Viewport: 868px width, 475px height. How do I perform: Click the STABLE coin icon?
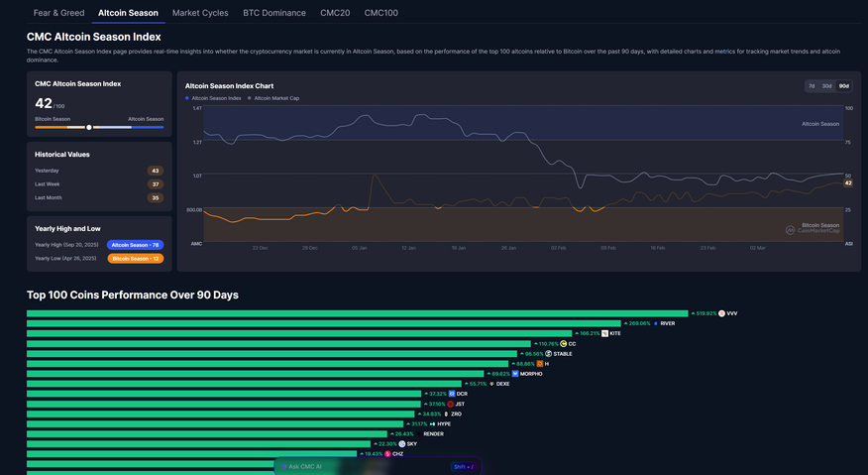(x=548, y=354)
